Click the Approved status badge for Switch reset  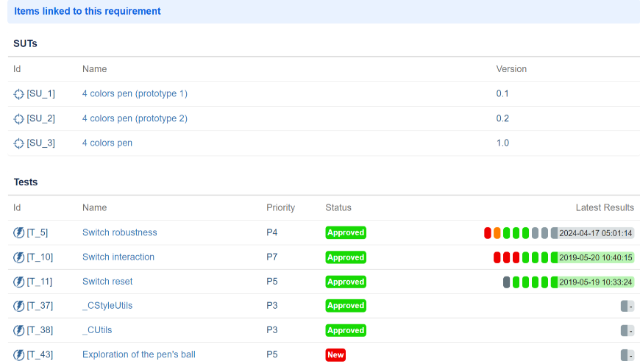[346, 282]
